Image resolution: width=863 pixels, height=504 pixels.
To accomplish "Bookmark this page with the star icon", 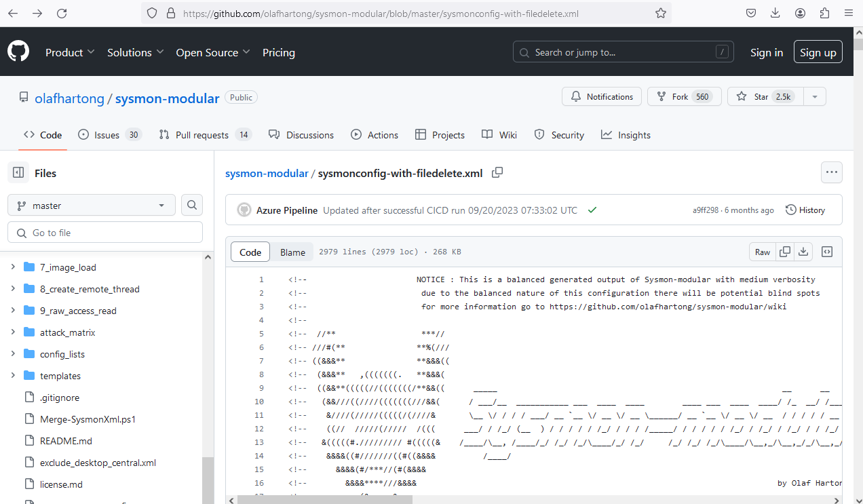I will point(661,13).
